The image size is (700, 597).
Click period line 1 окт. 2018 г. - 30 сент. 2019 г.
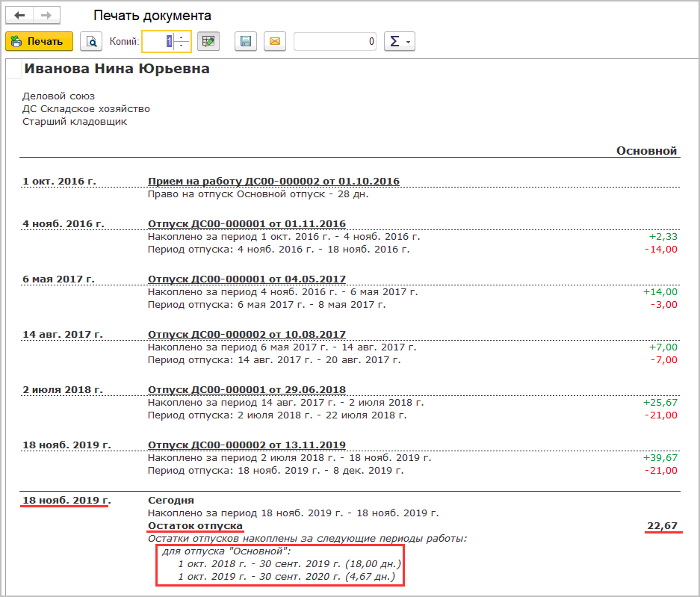(x=289, y=564)
